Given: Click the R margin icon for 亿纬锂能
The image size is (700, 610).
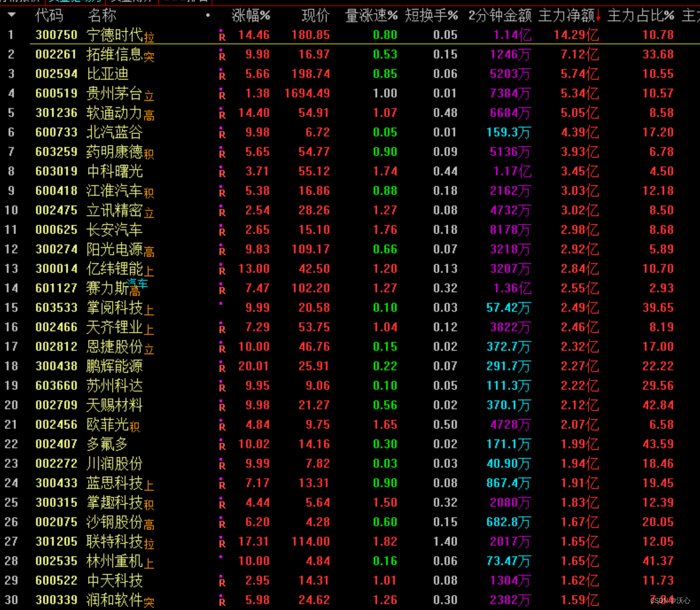Looking at the screenshot, I should (x=222, y=270).
